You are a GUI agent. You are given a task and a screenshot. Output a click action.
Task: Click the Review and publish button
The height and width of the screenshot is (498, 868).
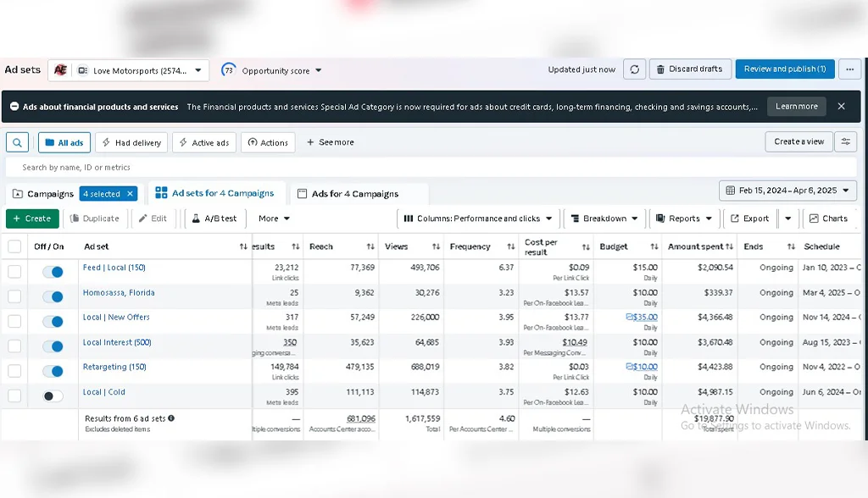coord(784,69)
